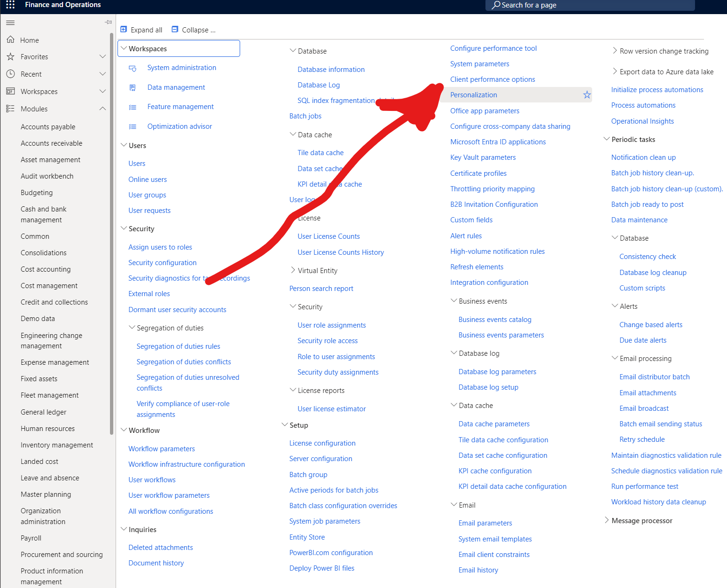This screenshot has width=727, height=588.
Task: Select the Data management workspace icon
Action: click(133, 87)
